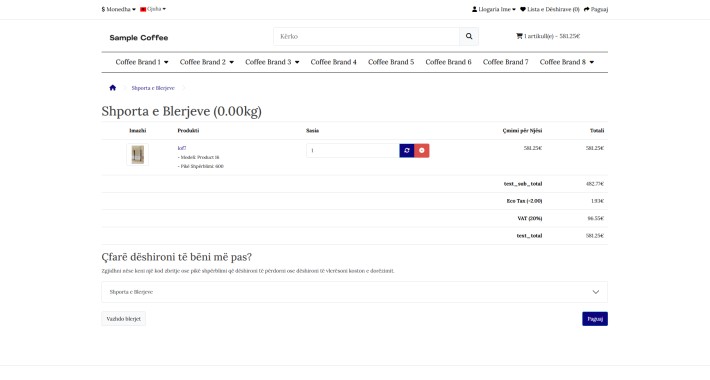Click the quantity input field
The image size is (710, 380).
click(x=353, y=150)
